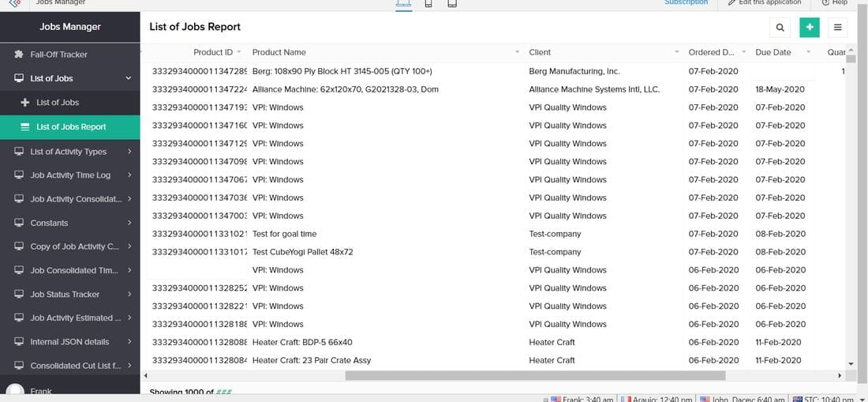868x402 pixels.
Task: Select the tablet preview icon
Action: pos(451,4)
